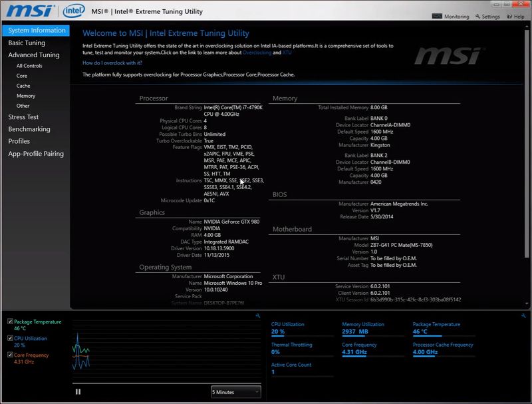Disable the CPU Utilization graph checkbox
The width and height of the screenshot is (532, 404).
(x=9, y=338)
